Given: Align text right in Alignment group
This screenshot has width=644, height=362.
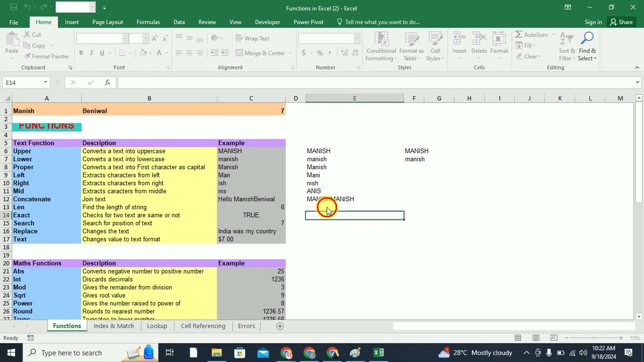Looking at the screenshot, I should point(200,53).
